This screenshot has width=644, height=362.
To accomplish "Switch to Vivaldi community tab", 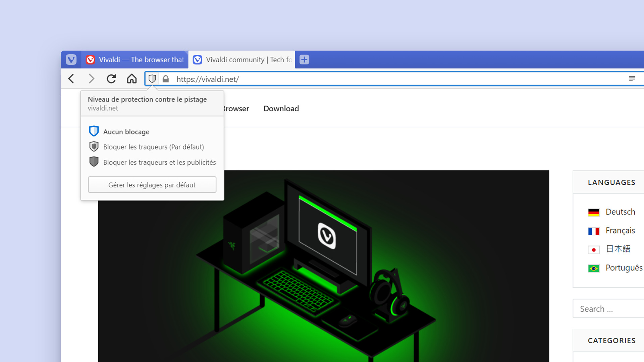I will (x=241, y=60).
